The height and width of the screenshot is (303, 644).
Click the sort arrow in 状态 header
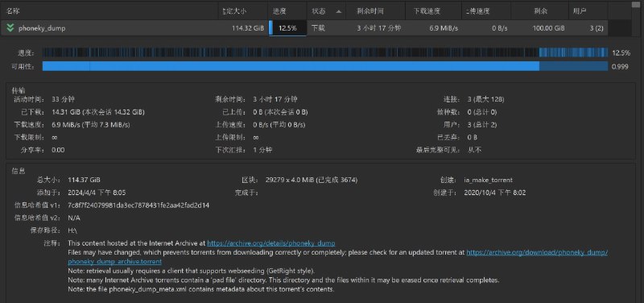pyautogui.click(x=338, y=11)
